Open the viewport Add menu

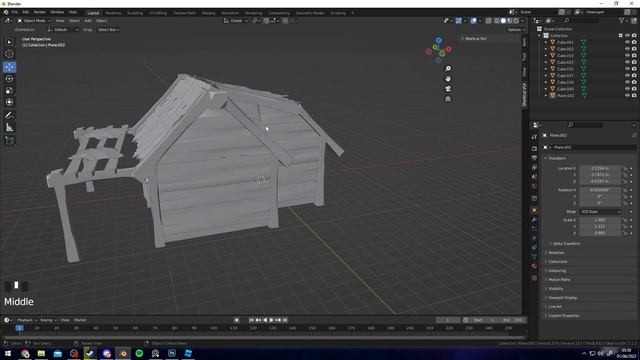coord(88,21)
